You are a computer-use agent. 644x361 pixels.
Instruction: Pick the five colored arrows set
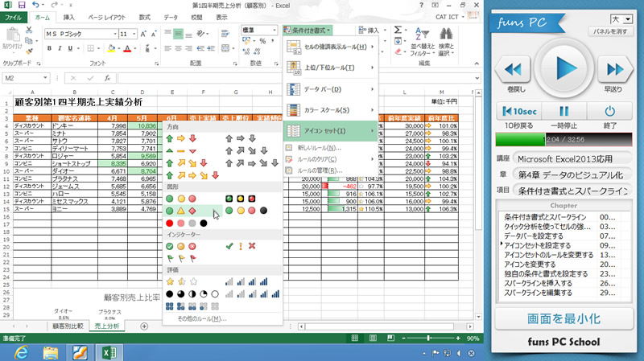(192, 175)
